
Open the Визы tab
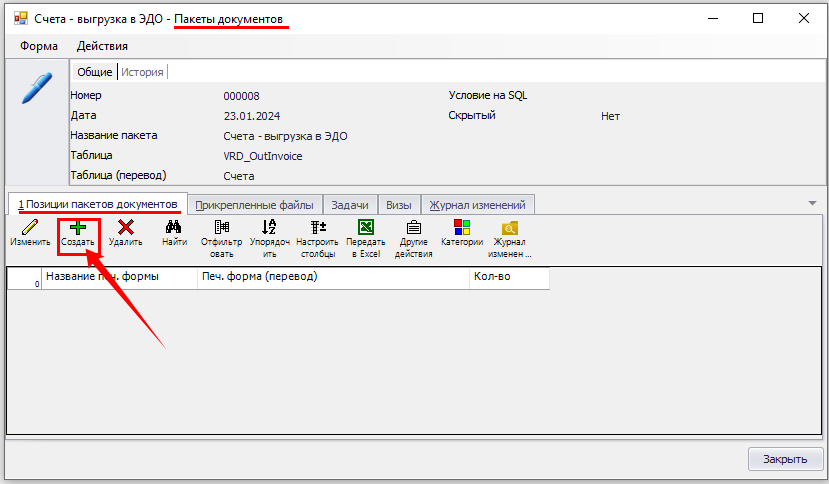point(398,204)
